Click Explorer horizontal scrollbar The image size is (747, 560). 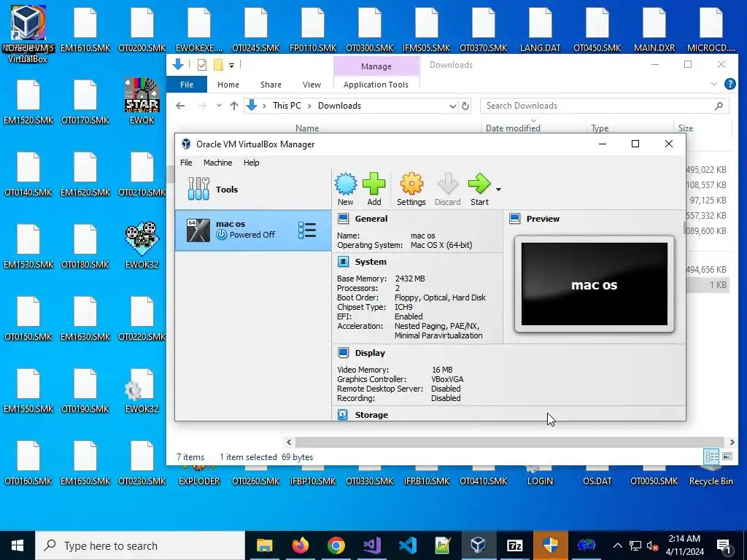click(x=509, y=443)
